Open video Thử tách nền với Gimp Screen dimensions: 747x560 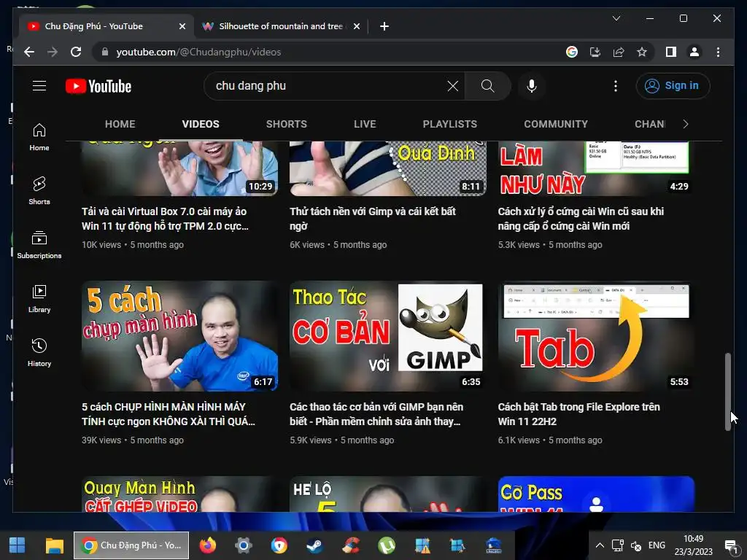[373, 219]
